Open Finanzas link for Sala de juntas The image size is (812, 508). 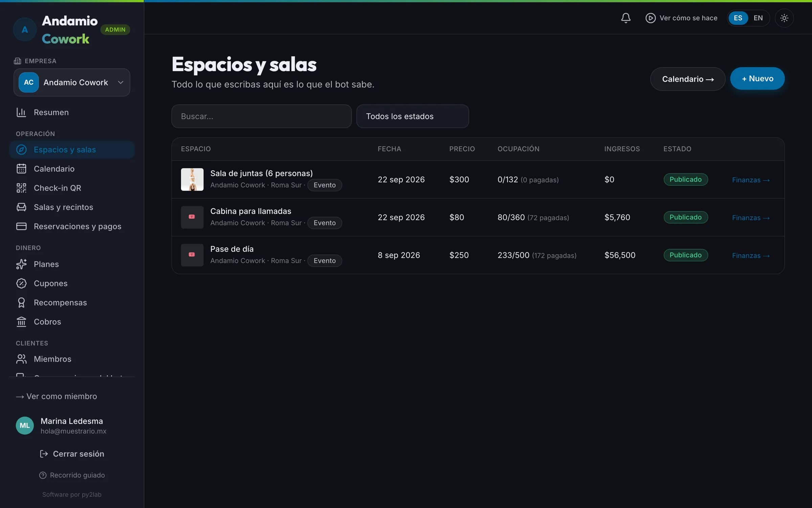coord(751,180)
